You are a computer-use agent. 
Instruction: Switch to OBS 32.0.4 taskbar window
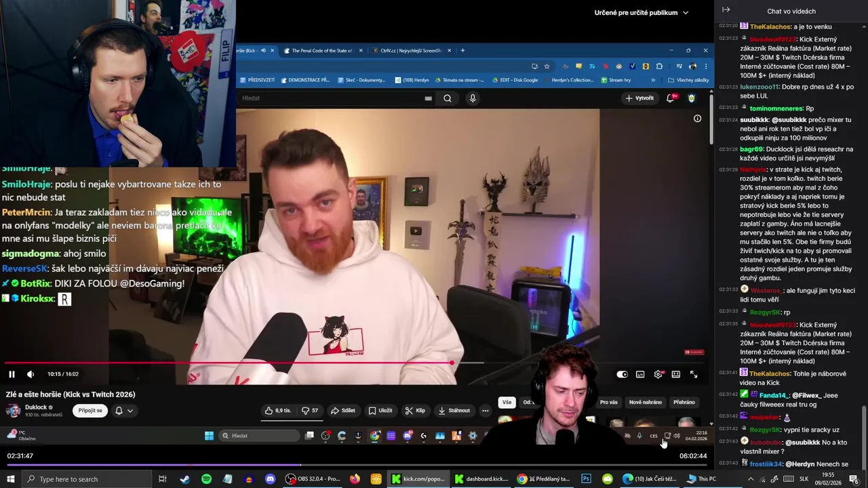(313, 479)
